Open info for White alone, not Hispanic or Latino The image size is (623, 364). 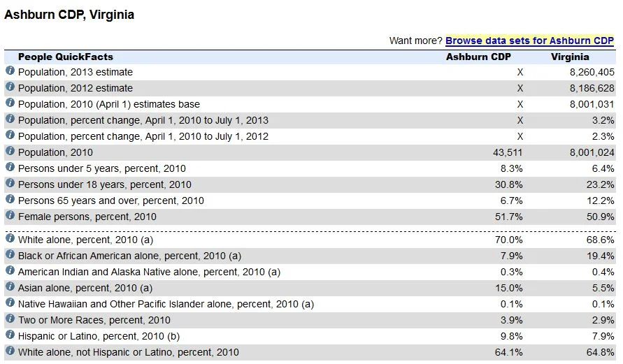pyautogui.click(x=10, y=351)
